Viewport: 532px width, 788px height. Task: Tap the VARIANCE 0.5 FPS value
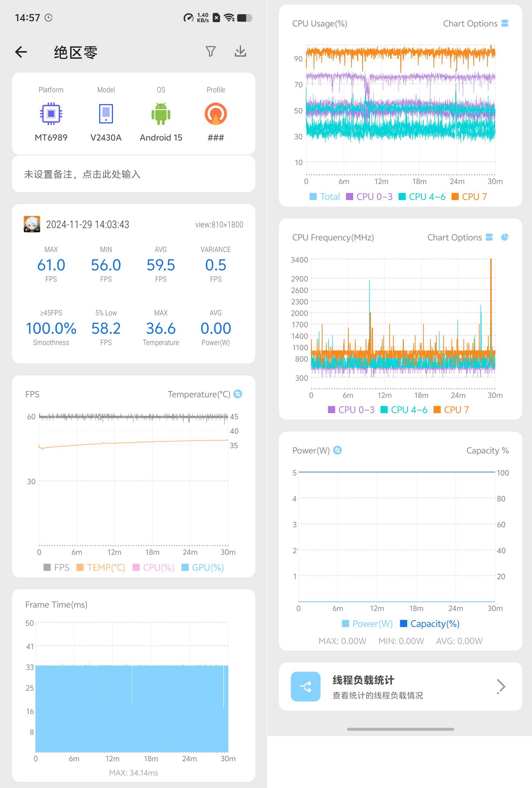(x=216, y=265)
